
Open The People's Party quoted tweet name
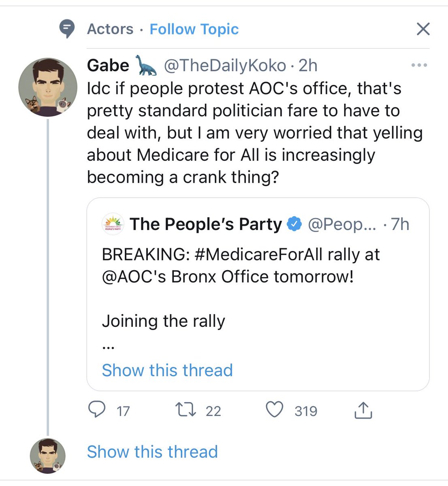click(205, 224)
